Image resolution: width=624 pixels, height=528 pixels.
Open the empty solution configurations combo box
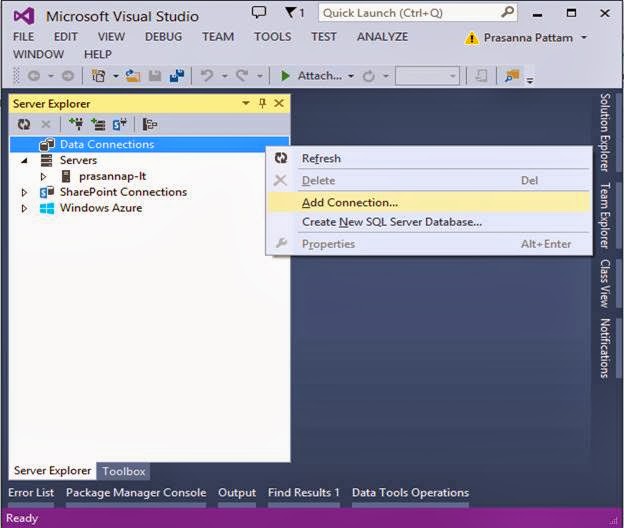(x=427, y=76)
